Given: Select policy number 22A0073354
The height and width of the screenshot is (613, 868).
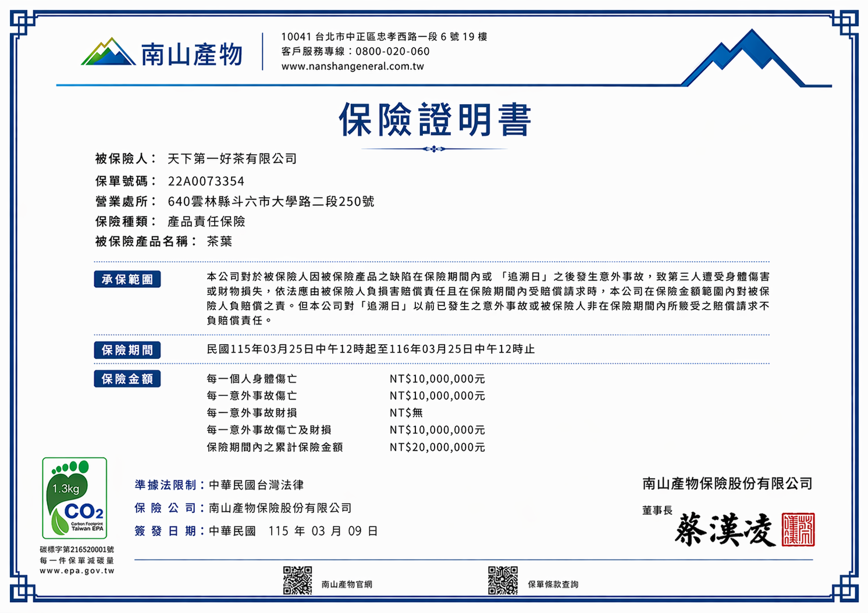Looking at the screenshot, I should pos(206,181).
